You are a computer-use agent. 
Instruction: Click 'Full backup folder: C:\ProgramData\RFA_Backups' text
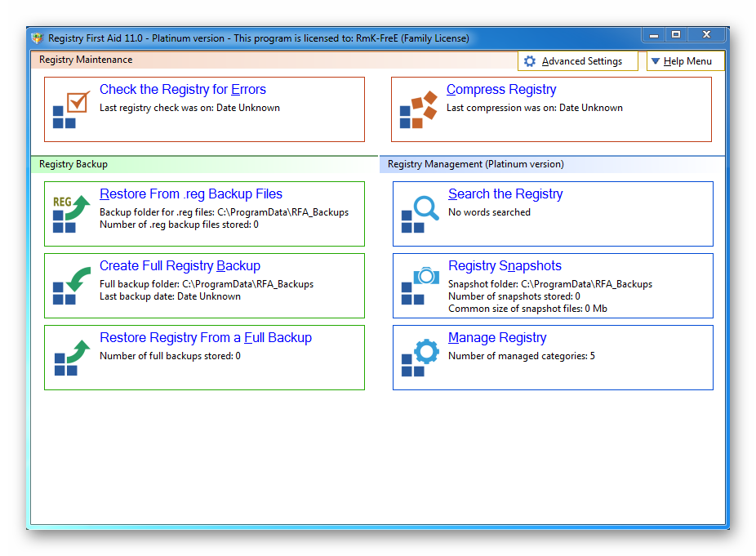click(x=207, y=284)
